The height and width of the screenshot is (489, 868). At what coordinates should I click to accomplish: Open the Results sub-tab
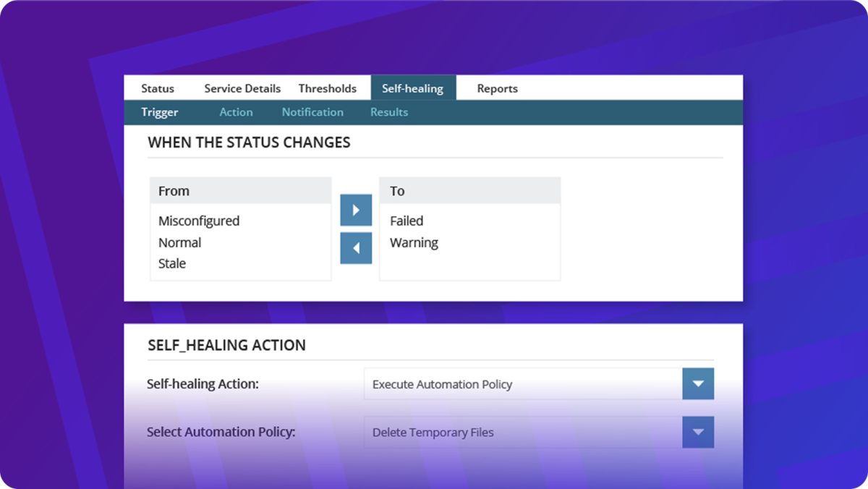389,112
